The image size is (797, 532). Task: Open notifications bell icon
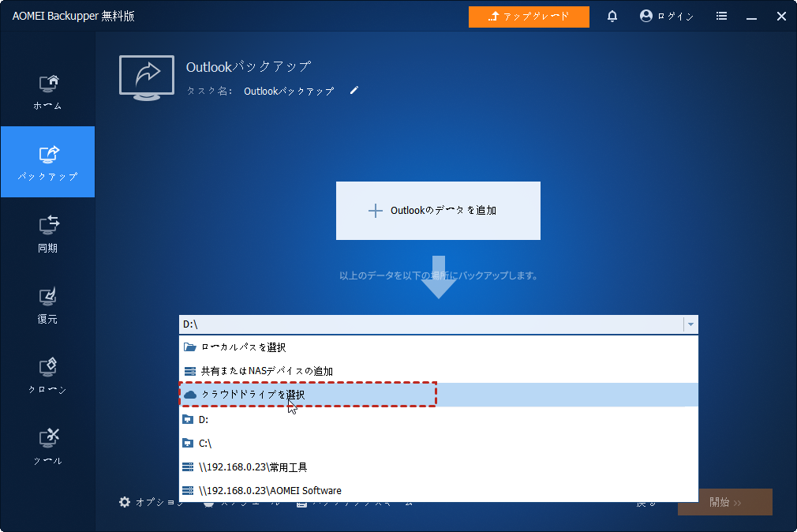612,17
